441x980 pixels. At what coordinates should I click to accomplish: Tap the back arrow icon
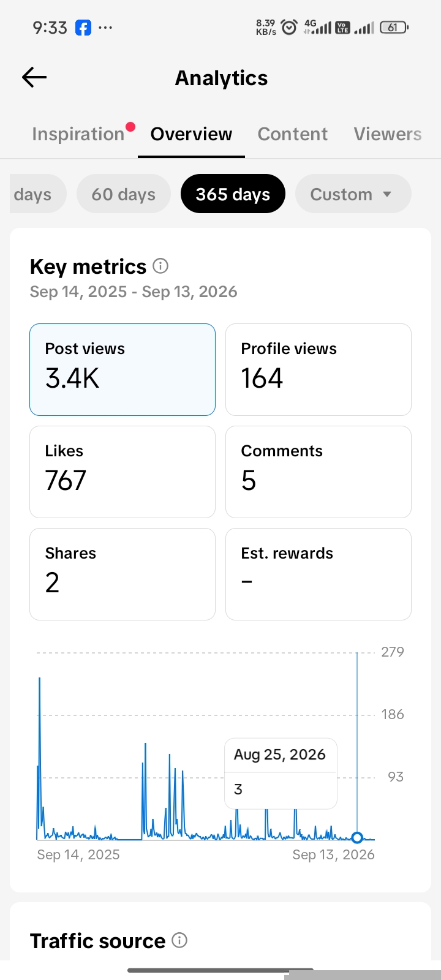click(34, 77)
